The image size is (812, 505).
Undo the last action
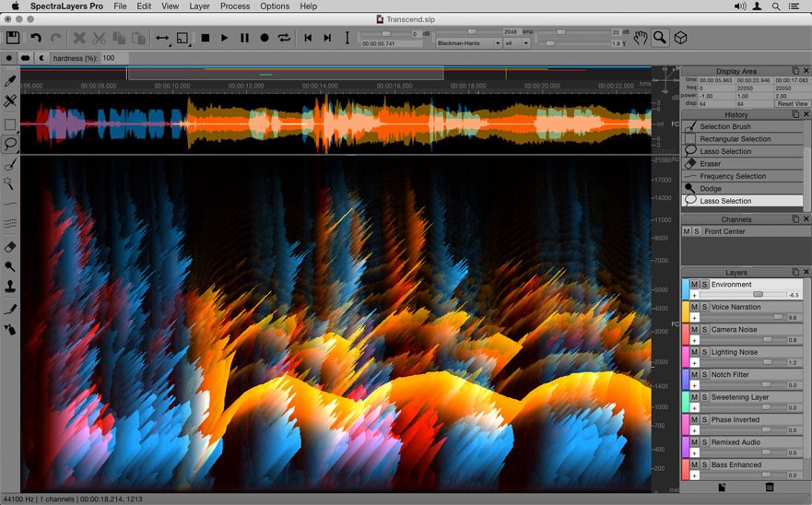point(35,38)
